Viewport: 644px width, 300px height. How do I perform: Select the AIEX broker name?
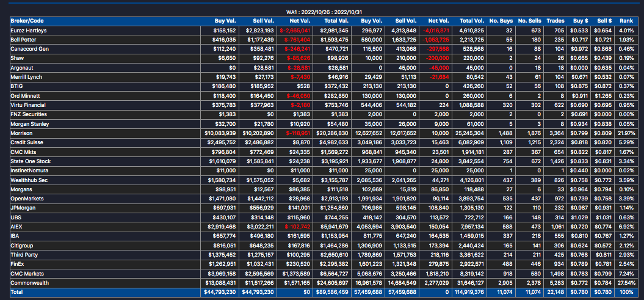(x=16, y=227)
